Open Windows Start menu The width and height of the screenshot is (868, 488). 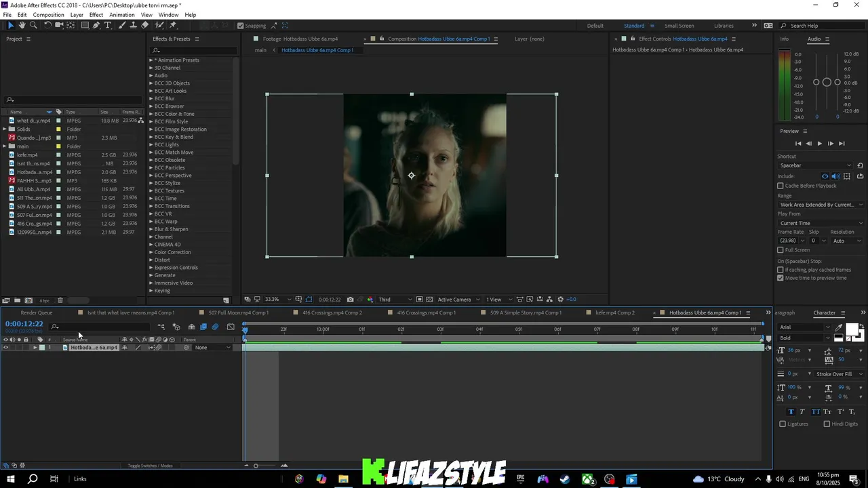coord(11,479)
